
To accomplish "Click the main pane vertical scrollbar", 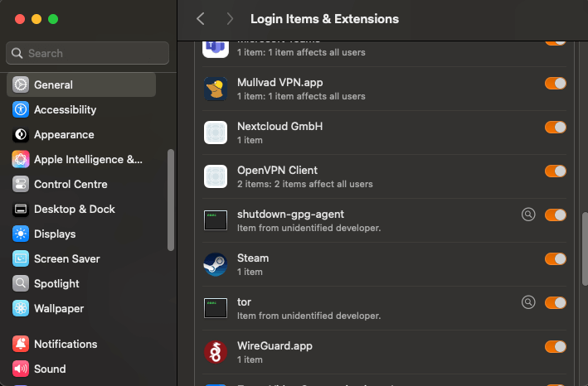I will pos(585,249).
